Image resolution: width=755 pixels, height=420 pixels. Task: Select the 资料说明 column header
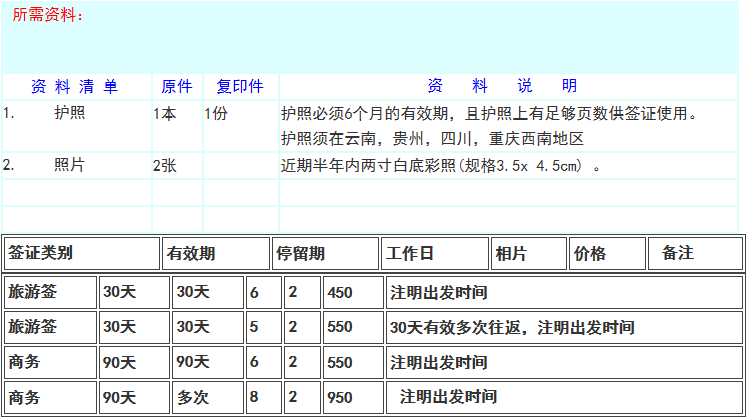point(502,86)
